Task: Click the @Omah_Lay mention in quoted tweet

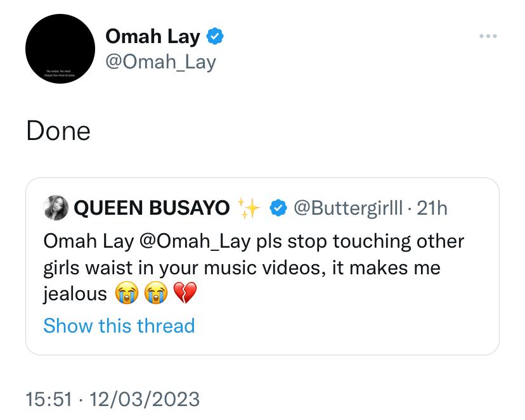Action: tap(195, 241)
